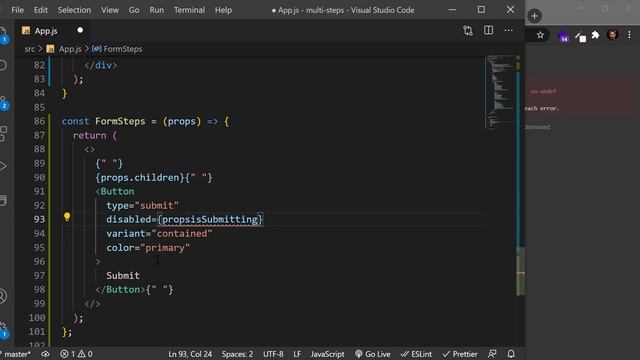Open the Run and Debug activity icon
This screenshot has width=640, height=360.
pyautogui.click(x=3, y=166)
